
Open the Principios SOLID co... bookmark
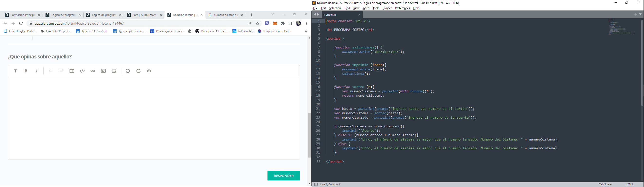coord(212,31)
